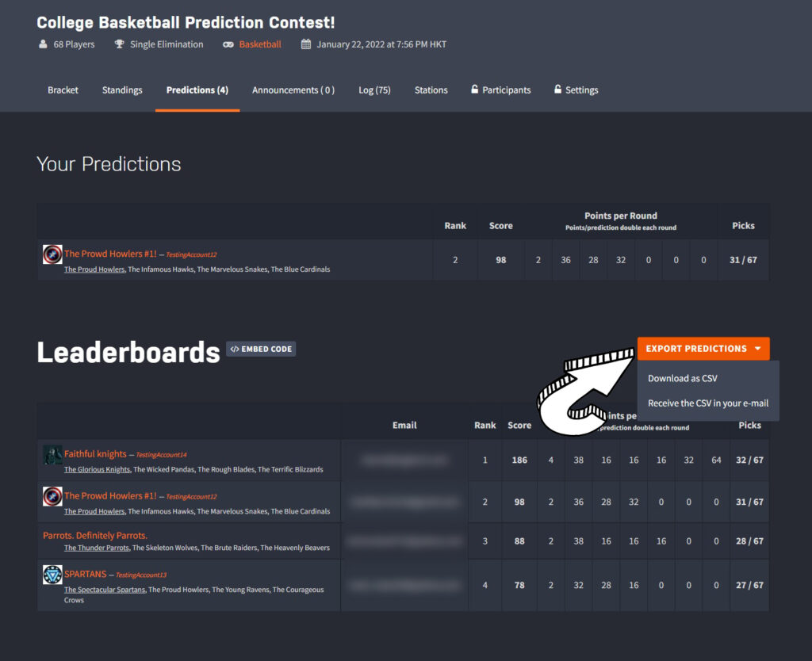Viewport: 812px width, 661px height.
Task: Select Receive the CSV in your e-mail
Action: pyautogui.click(x=708, y=403)
